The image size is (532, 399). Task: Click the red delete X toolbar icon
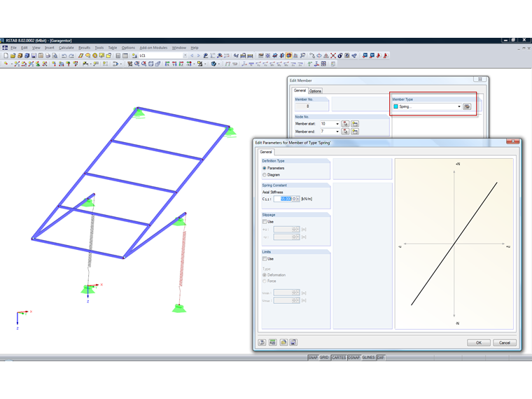tap(332, 55)
